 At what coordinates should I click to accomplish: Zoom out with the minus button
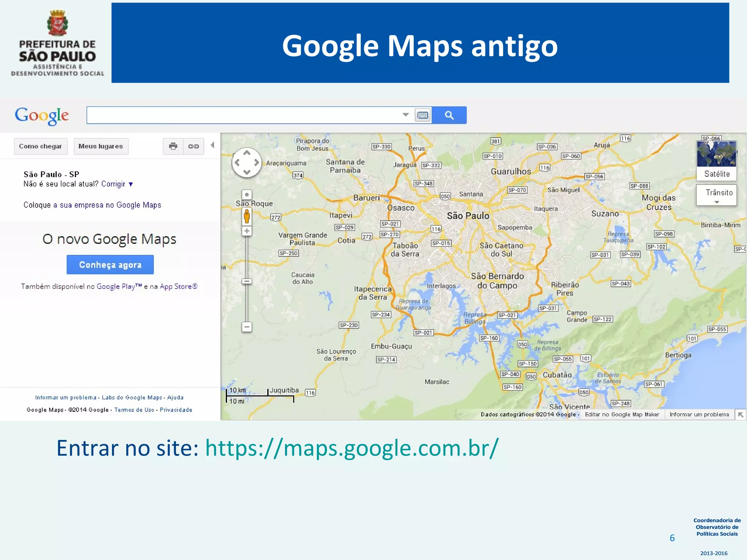247,327
